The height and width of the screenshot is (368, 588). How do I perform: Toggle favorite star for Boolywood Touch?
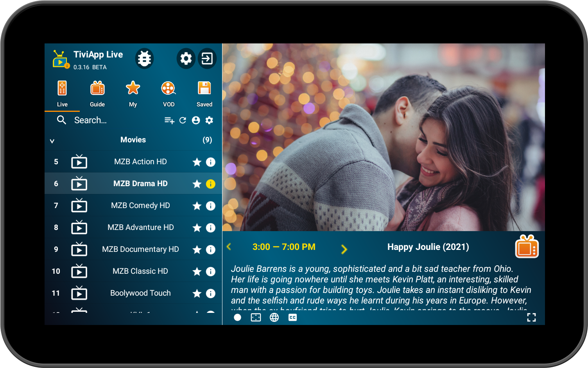pyautogui.click(x=197, y=293)
